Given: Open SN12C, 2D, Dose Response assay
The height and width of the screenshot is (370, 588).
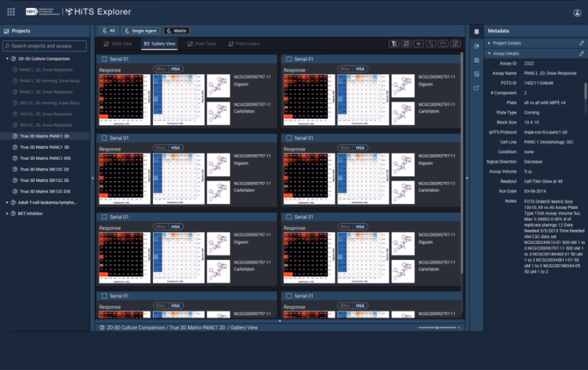Looking at the screenshot, I should 46,114.
